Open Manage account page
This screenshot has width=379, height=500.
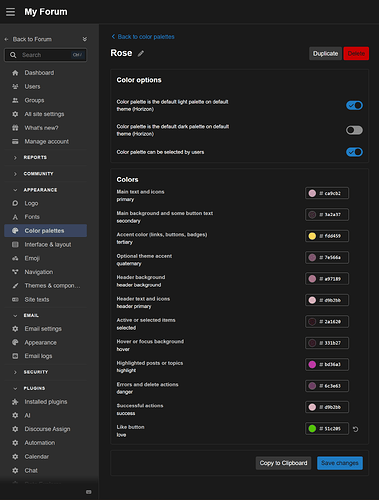(46, 142)
